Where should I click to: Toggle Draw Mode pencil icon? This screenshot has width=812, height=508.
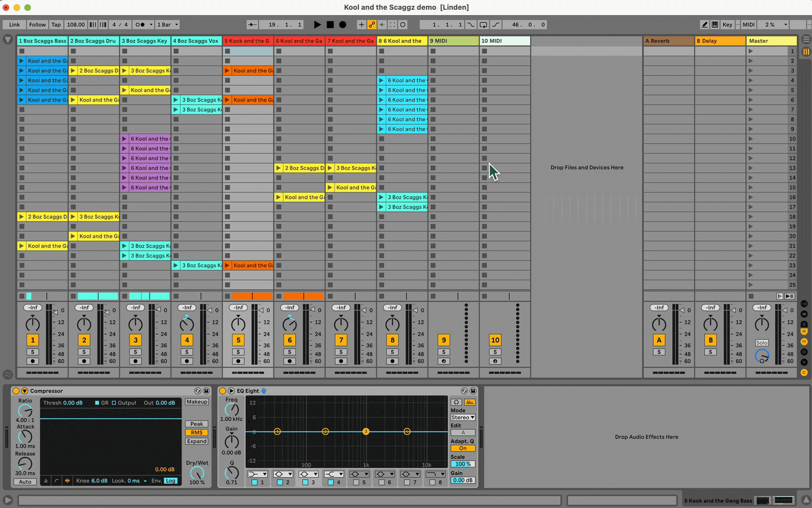705,25
